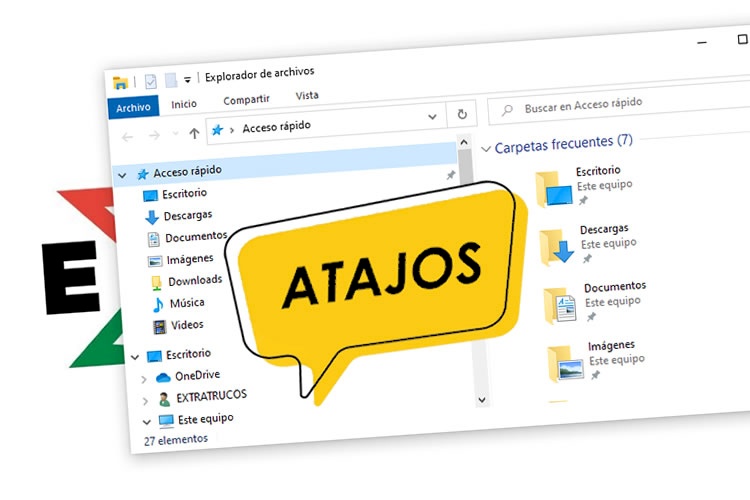
Task: Open the address bar history dropdown
Action: 432,117
